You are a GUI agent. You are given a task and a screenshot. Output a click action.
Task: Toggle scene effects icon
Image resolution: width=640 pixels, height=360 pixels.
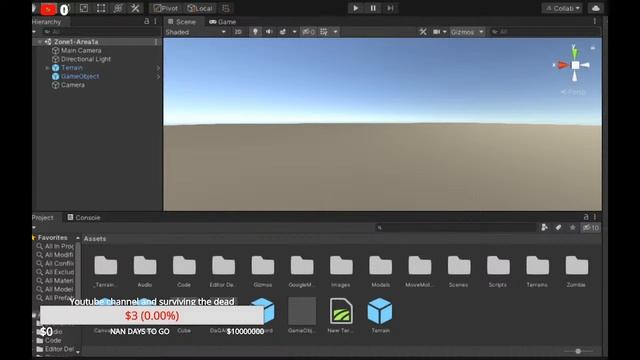(283, 32)
